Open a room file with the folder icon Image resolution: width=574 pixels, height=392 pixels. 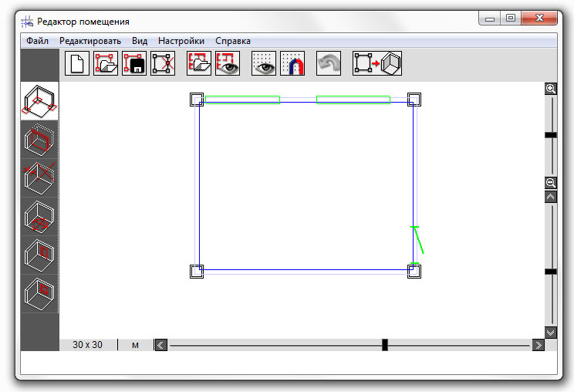click(x=106, y=63)
